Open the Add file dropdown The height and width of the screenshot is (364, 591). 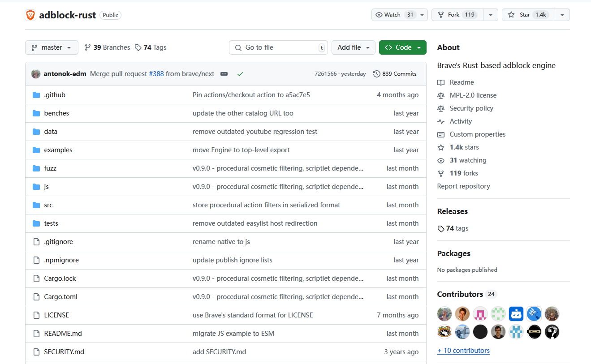354,47
